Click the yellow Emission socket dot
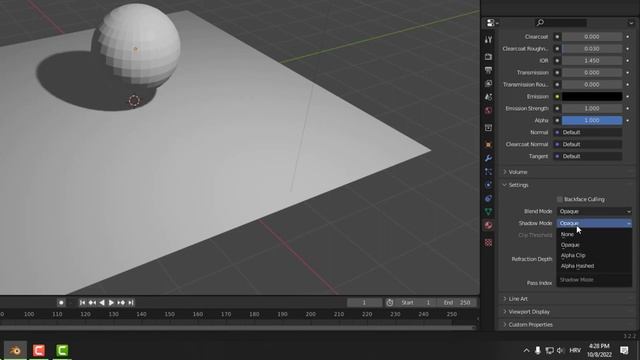 557,96
